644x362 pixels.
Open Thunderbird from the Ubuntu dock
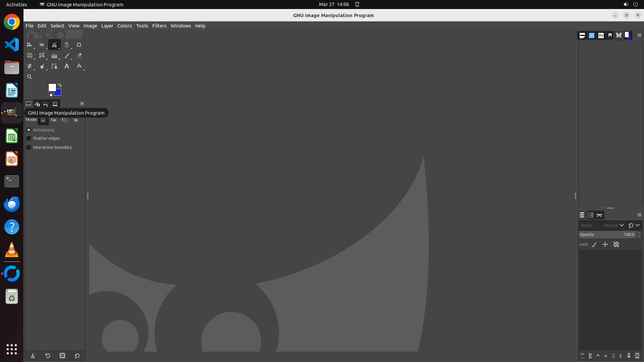tap(12, 204)
